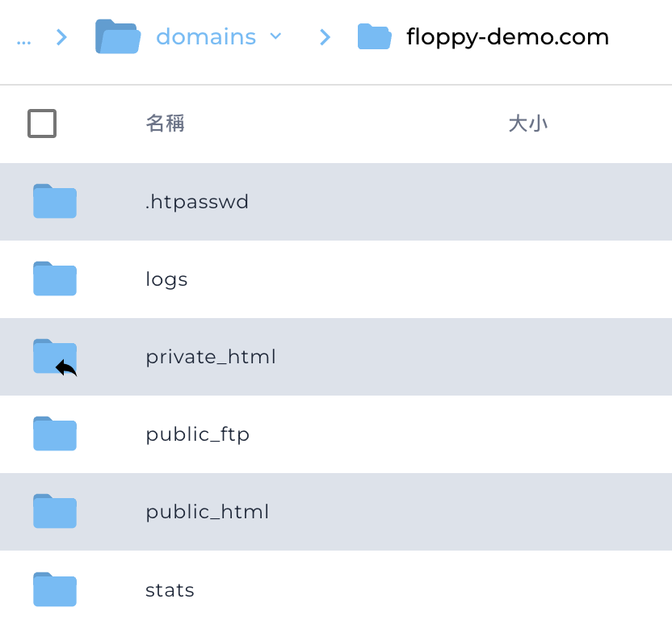Open the public_html folder name

coord(207,512)
